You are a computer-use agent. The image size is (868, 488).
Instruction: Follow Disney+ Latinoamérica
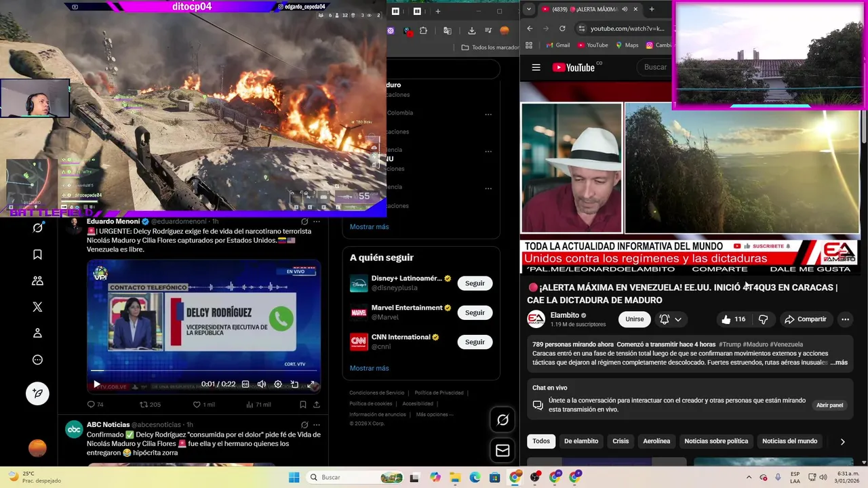coord(475,283)
